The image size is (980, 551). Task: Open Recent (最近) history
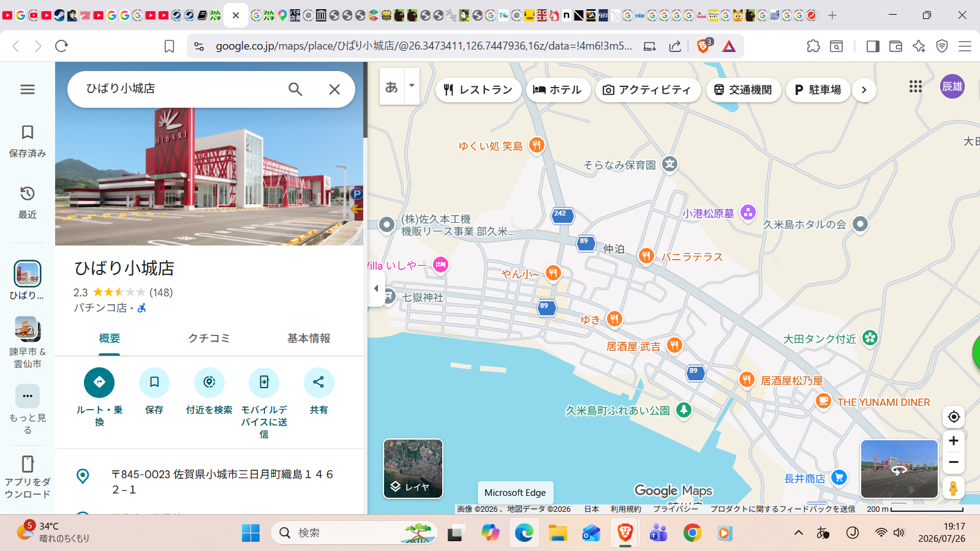pos(28,202)
